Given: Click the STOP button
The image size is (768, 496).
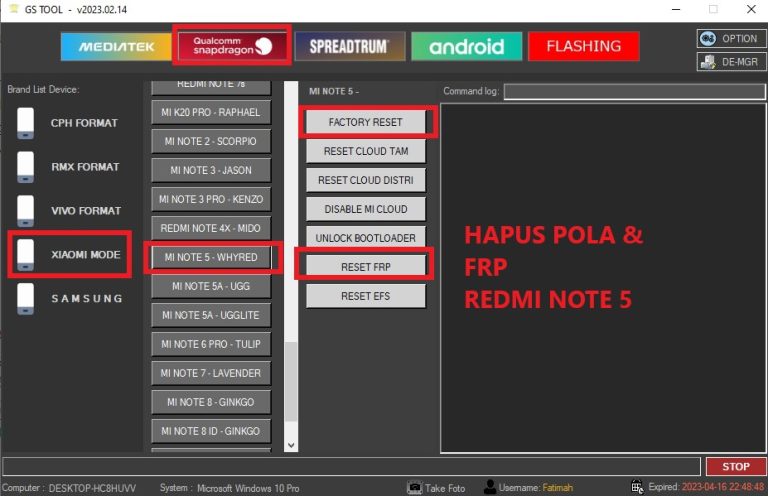Looking at the screenshot, I should [736, 467].
